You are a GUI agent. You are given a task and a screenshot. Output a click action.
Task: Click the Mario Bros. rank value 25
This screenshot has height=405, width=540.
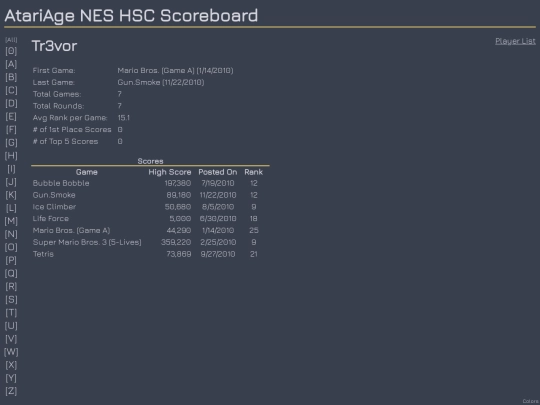pos(254,230)
